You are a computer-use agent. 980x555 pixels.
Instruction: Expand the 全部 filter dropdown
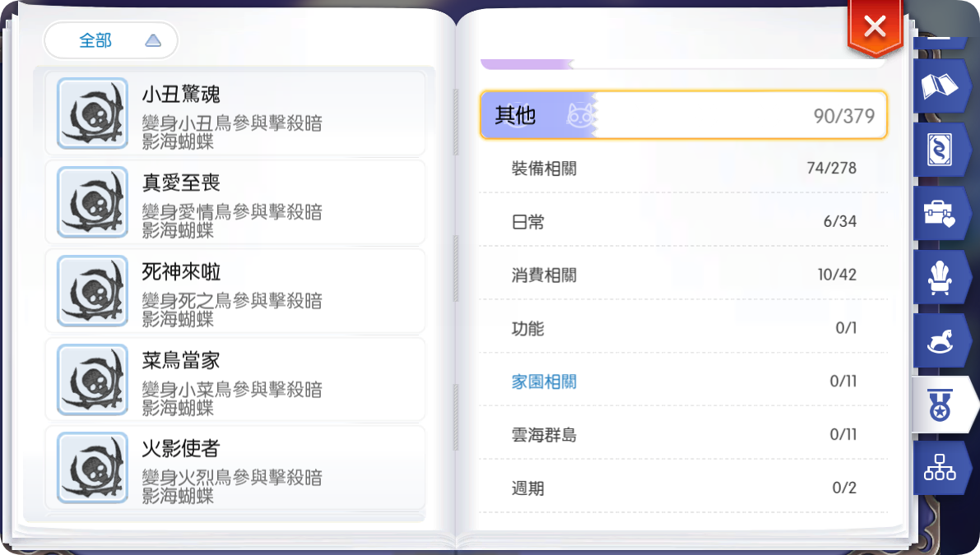pos(110,40)
